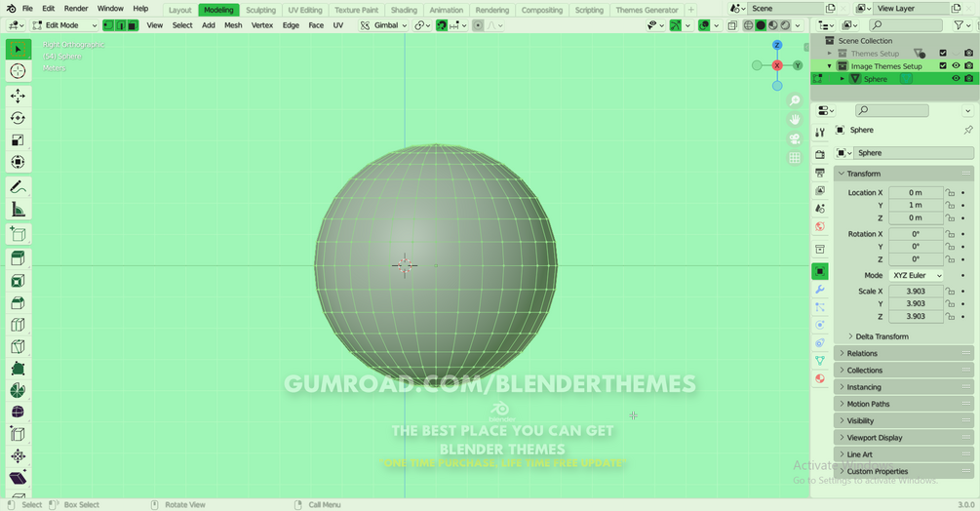Viewport: 980px width, 511px height.
Task: Select the Measure tool
Action: (19, 210)
